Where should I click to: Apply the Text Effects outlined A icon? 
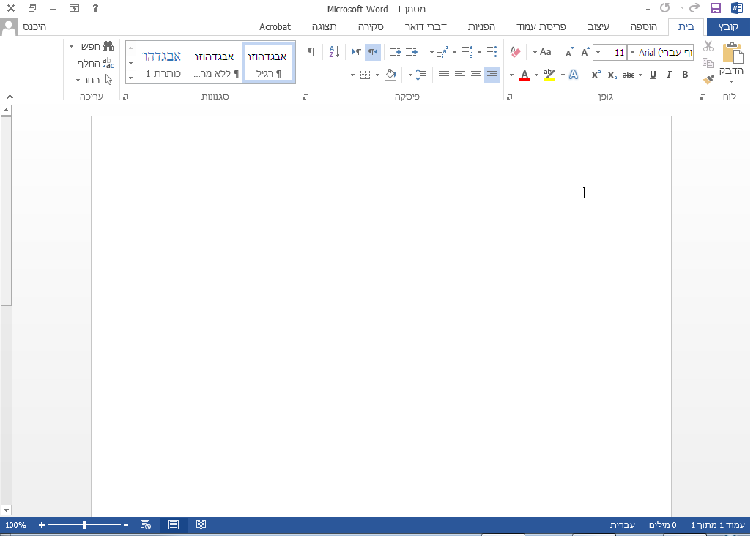click(574, 75)
